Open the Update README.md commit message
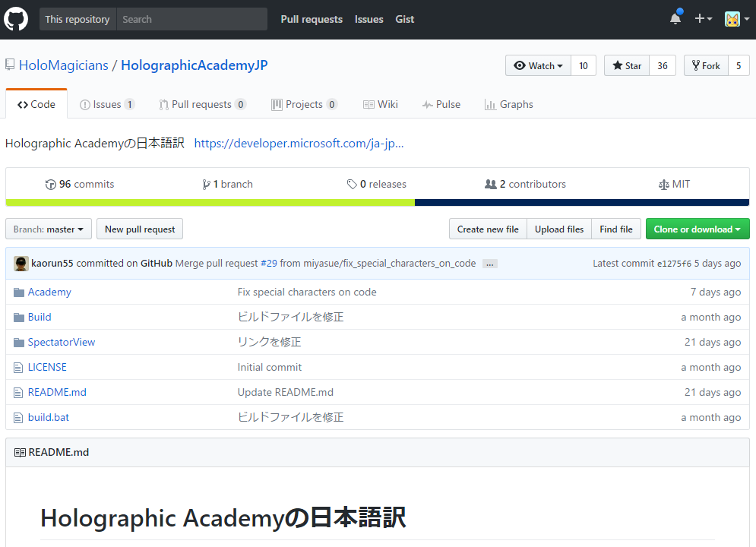 pos(286,392)
